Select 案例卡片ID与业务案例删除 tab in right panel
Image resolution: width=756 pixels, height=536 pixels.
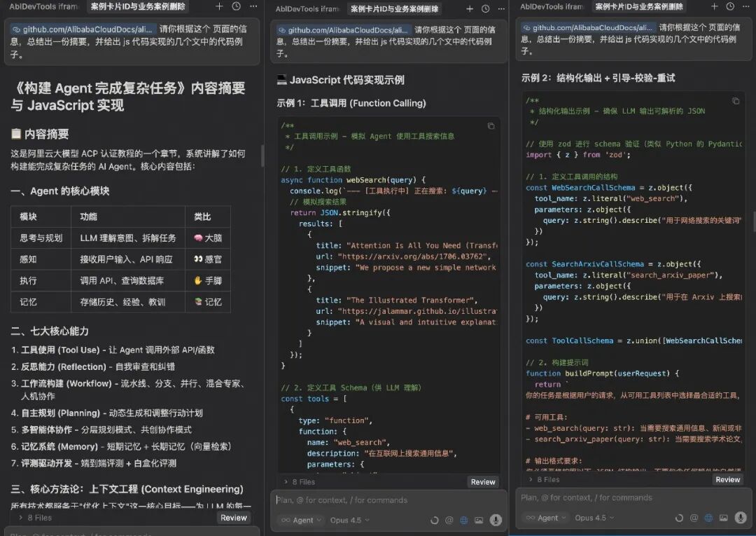[x=639, y=6]
